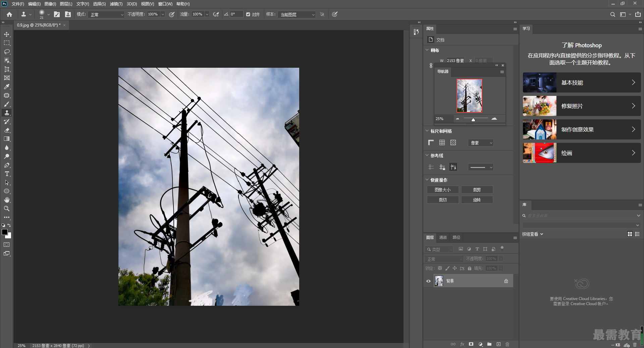Open the 样本 sample dropdown

pyautogui.click(x=297, y=15)
